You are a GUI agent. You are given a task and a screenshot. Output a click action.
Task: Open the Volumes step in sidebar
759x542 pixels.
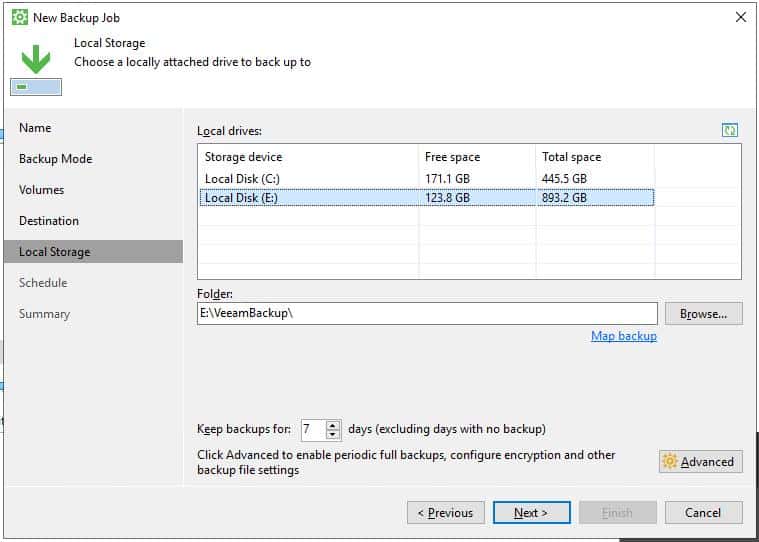[42, 190]
